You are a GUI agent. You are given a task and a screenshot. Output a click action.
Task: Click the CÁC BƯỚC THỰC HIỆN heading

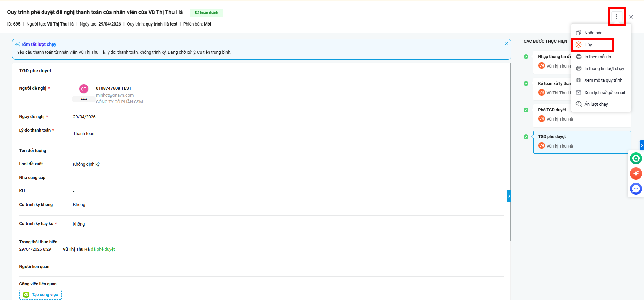click(x=545, y=41)
